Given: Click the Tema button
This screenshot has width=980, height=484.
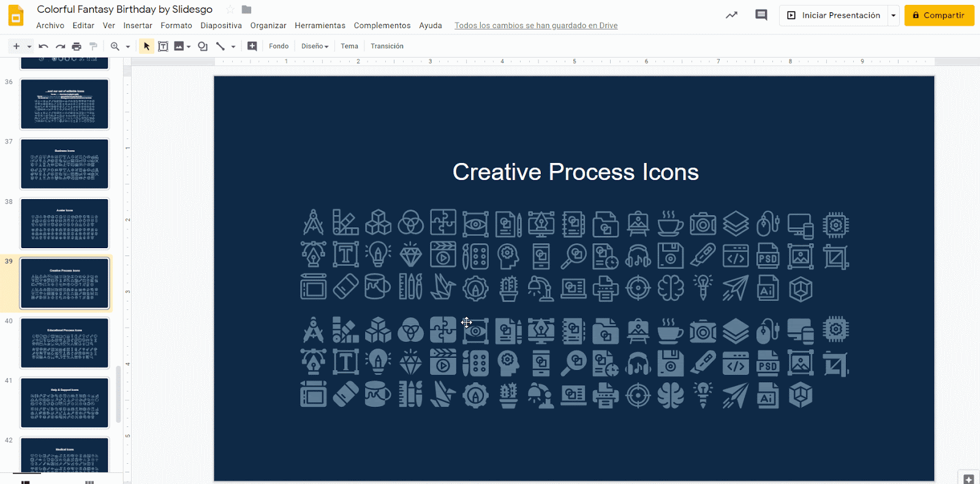Looking at the screenshot, I should (x=350, y=46).
